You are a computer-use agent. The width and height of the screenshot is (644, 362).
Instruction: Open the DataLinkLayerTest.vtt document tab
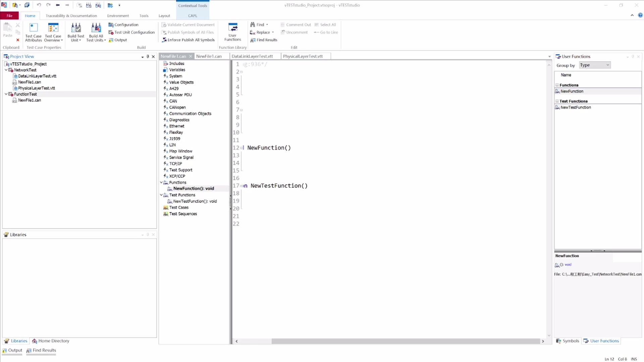[x=253, y=56]
